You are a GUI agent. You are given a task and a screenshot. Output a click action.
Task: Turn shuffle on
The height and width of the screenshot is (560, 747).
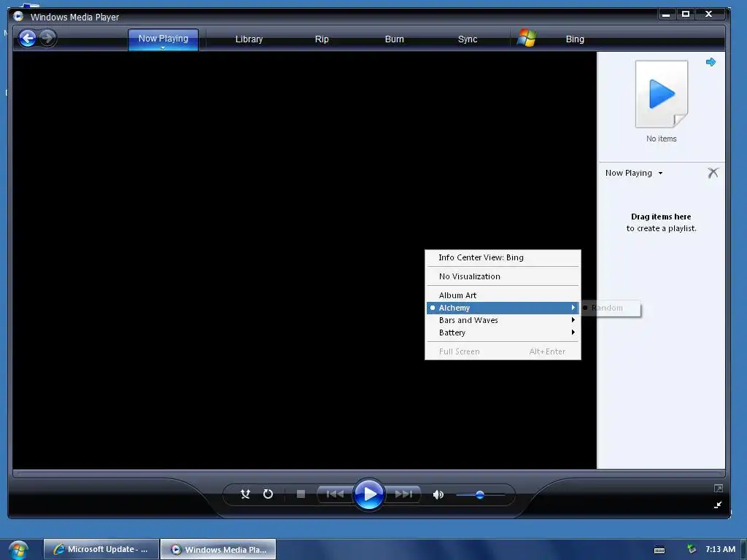click(x=245, y=494)
